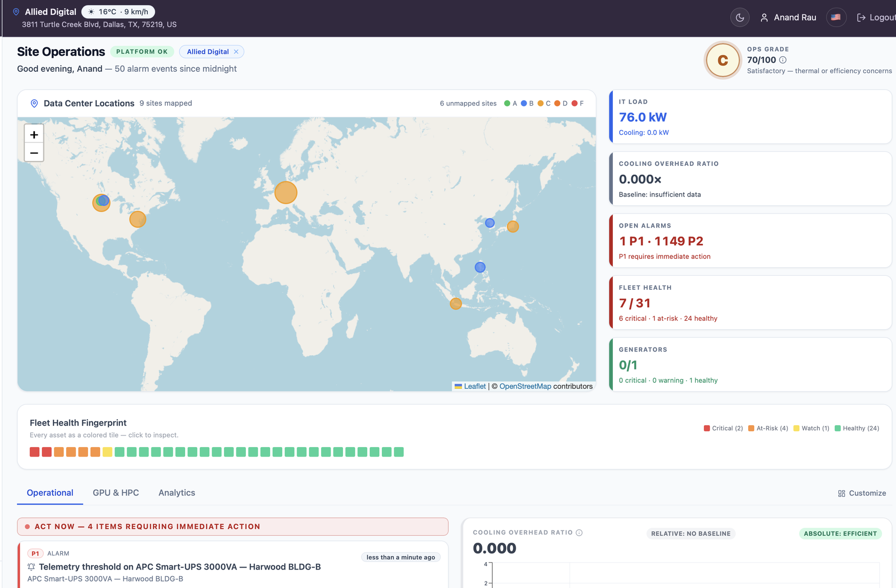
Task: Click the C grade circle badge
Action: tap(723, 60)
